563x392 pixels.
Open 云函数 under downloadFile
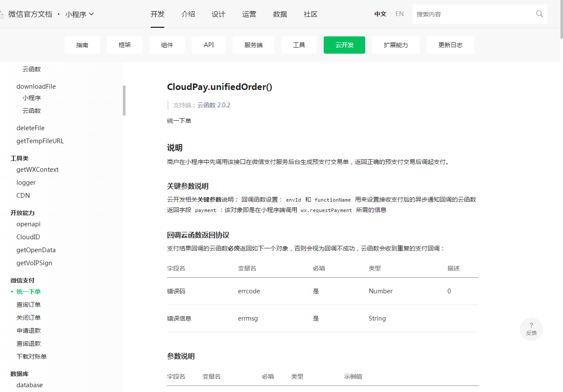32,111
